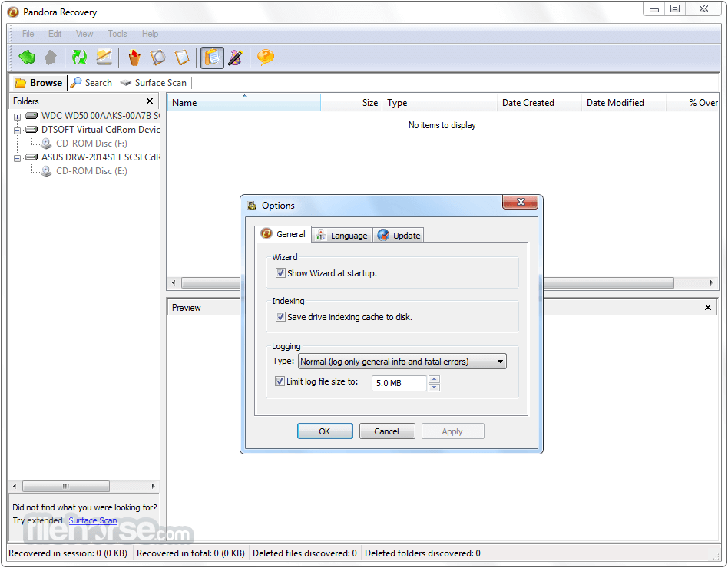Sort by the Date Modified column header
Screen dimensions: 728x568
(624, 103)
